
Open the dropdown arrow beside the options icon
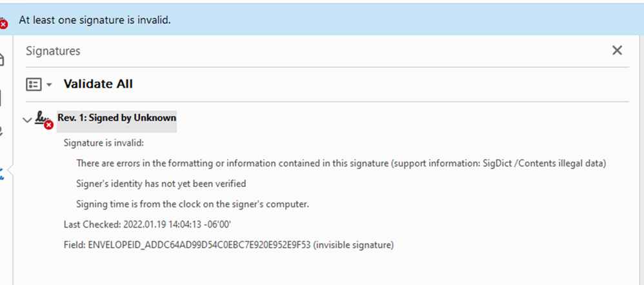tap(49, 85)
